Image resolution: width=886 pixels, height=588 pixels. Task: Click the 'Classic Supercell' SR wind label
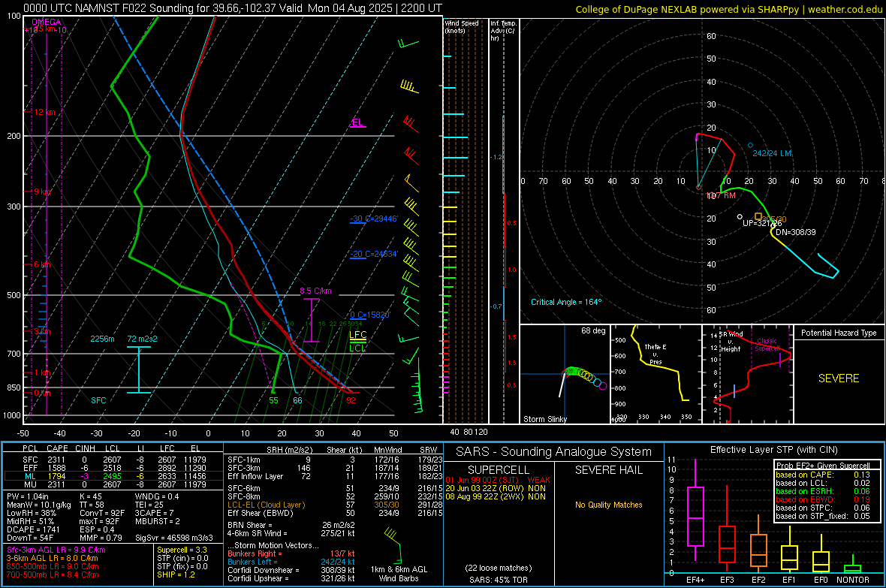(x=767, y=345)
